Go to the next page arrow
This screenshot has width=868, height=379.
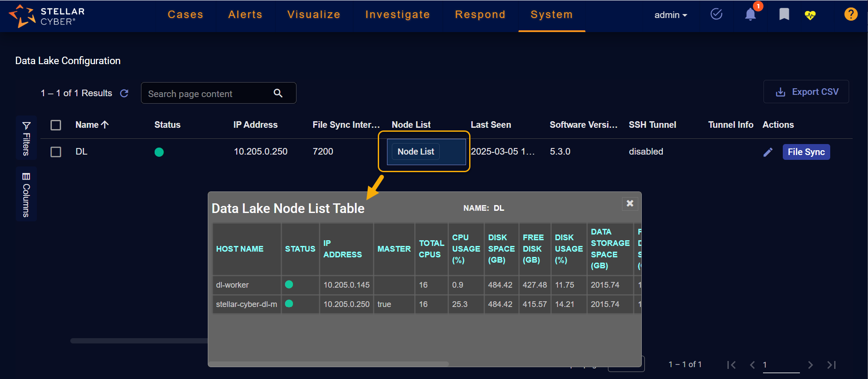click(x=810, y=365)
